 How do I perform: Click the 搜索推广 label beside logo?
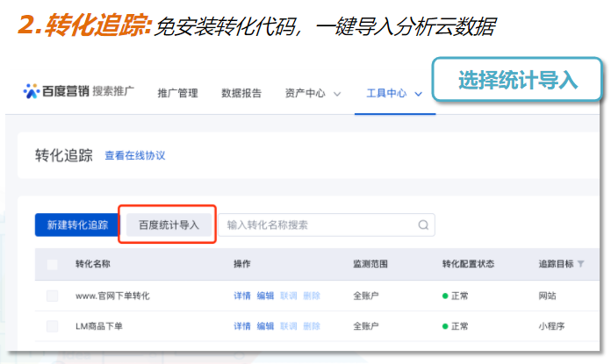coord(113,91)
